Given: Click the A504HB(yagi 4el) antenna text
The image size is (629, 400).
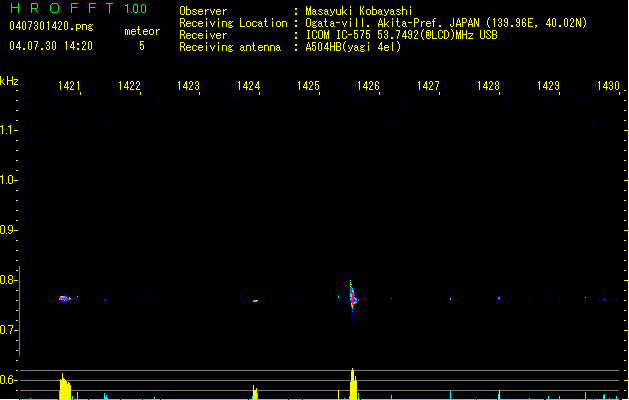Looking at the screenshot, I should coord(353,47).
